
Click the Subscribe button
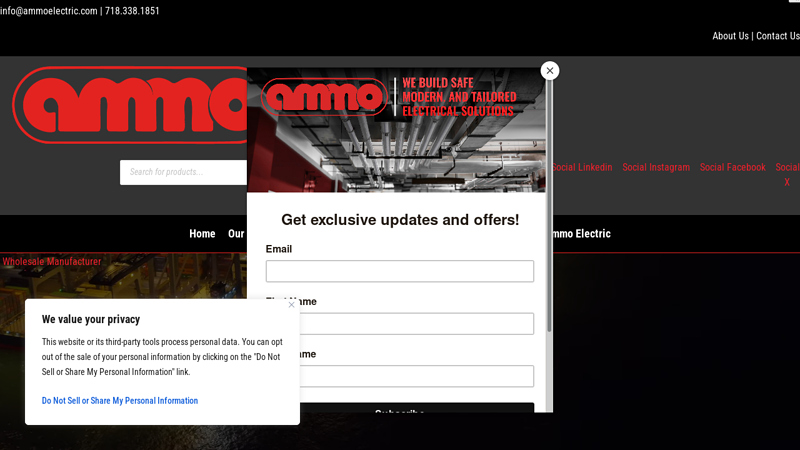tap(416, 408)
